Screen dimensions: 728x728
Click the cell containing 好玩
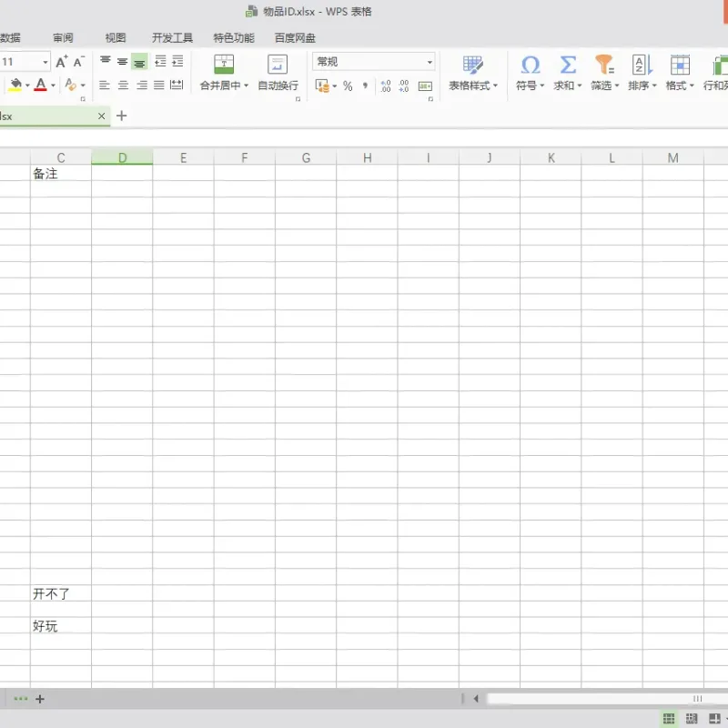coord(61,625)
